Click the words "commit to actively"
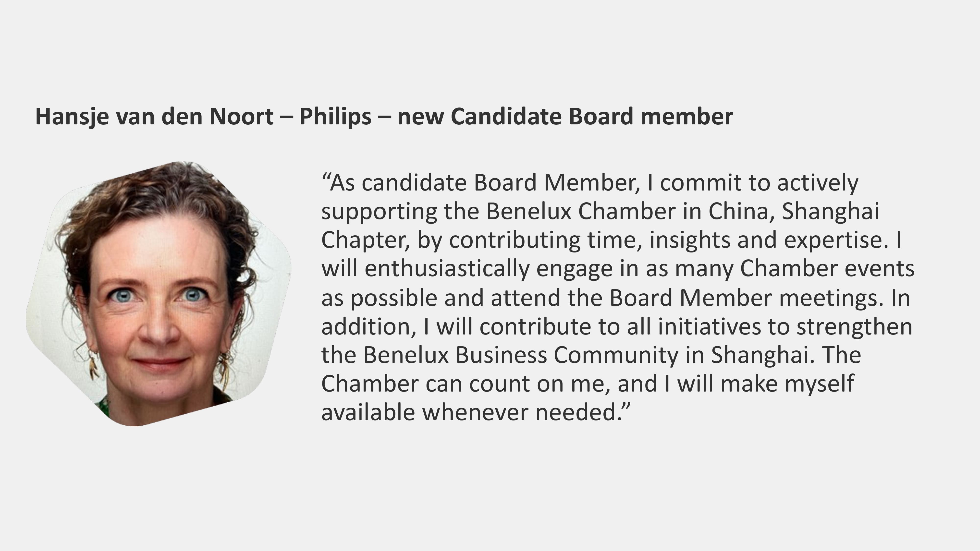Screen dimensions: 980x551 759,183
